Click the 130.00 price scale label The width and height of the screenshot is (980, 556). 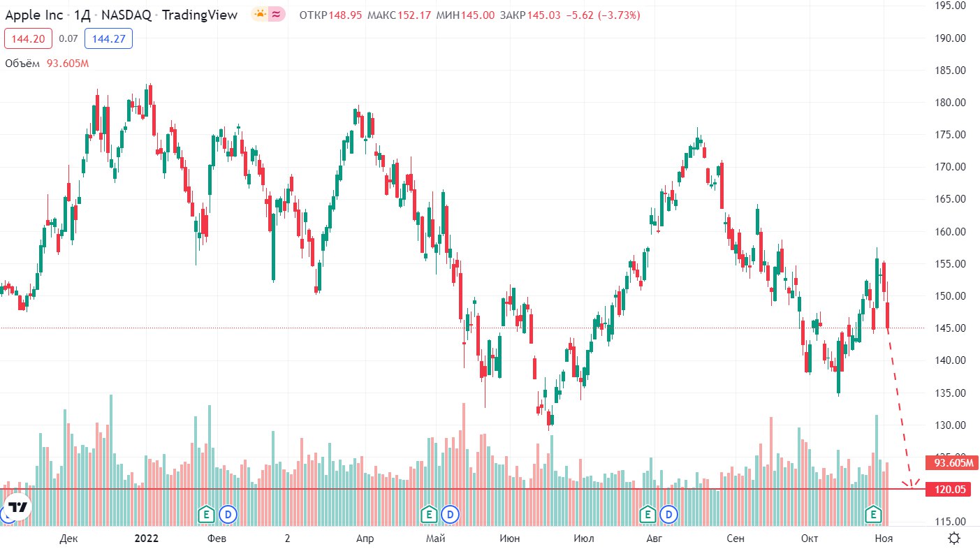pyautogui.click(x=950, y=425)
